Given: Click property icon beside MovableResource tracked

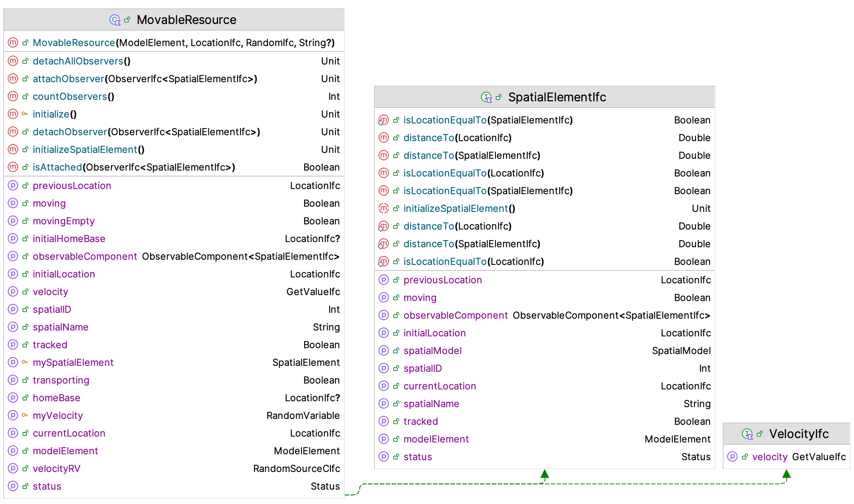Looking at the screenshot, I should [13, 344].
